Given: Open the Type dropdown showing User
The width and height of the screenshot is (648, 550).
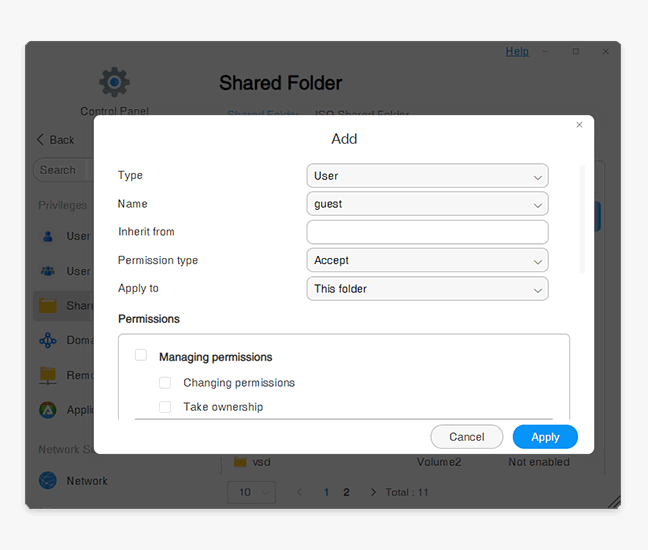Looking at the screenshot, I should 427,176.
